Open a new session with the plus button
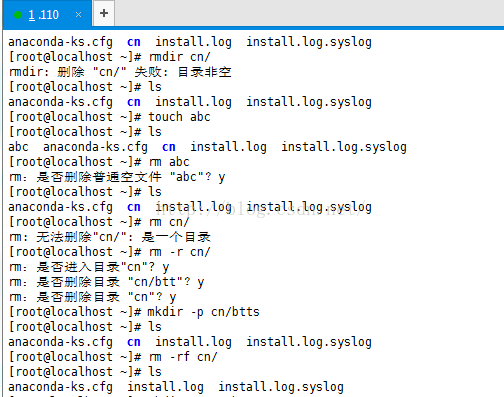 tap(104, 13)
